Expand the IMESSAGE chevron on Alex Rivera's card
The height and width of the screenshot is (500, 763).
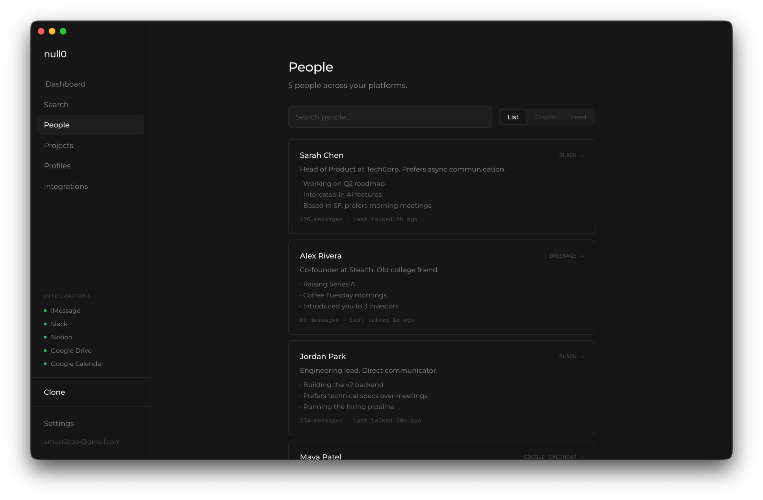pos(582,256)
